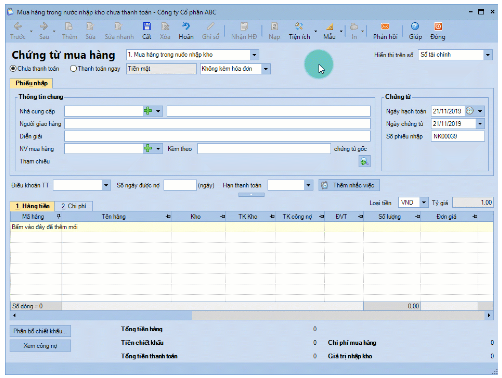This screenshot has width=502, height=378.
Task: Click the Xem công nợ button
Action: [x=40, y=346]
